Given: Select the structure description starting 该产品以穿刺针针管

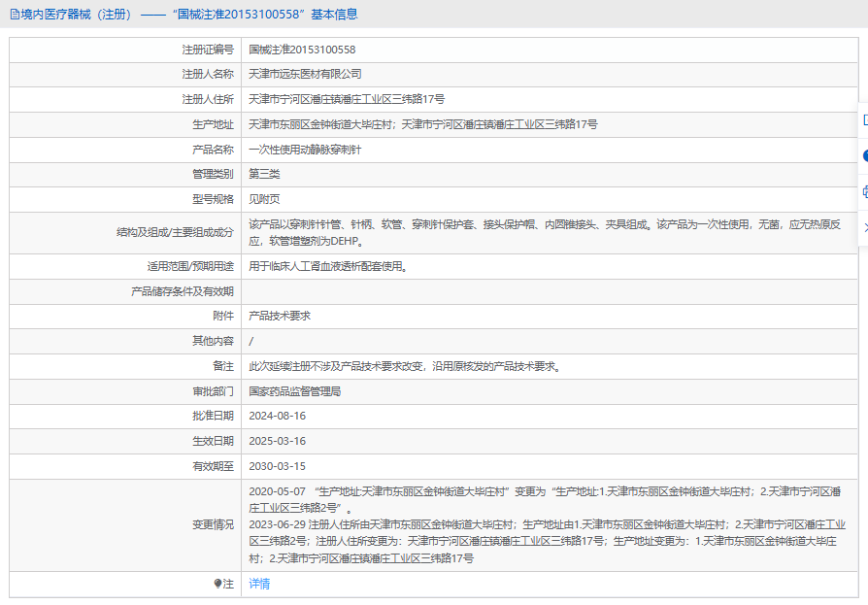Looking at the screenshot, I should (x=545, y=232).
